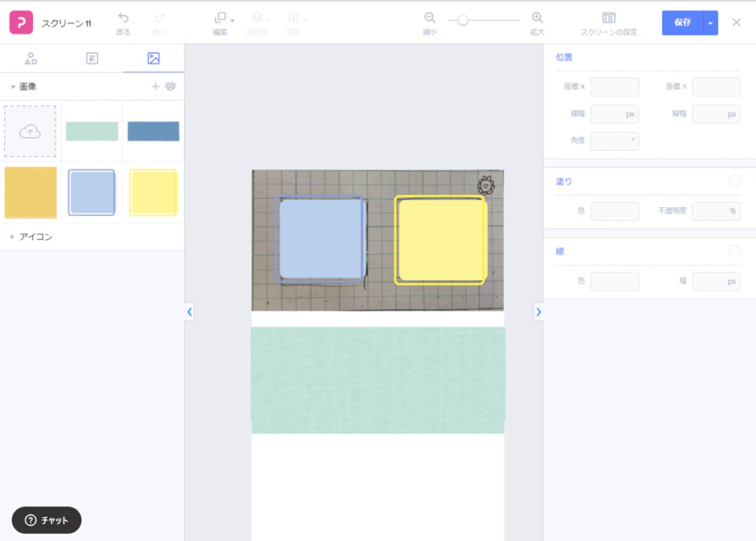This screenshot has width=756, height=541.
Task: Select the blue square on the canvas
Action: coord(320,238)
